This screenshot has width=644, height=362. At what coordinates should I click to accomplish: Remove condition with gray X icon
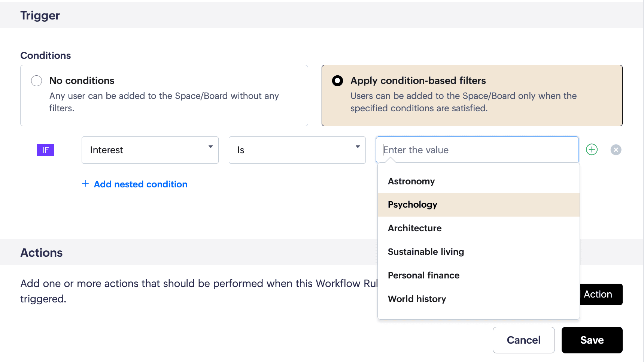coord(616,150)
